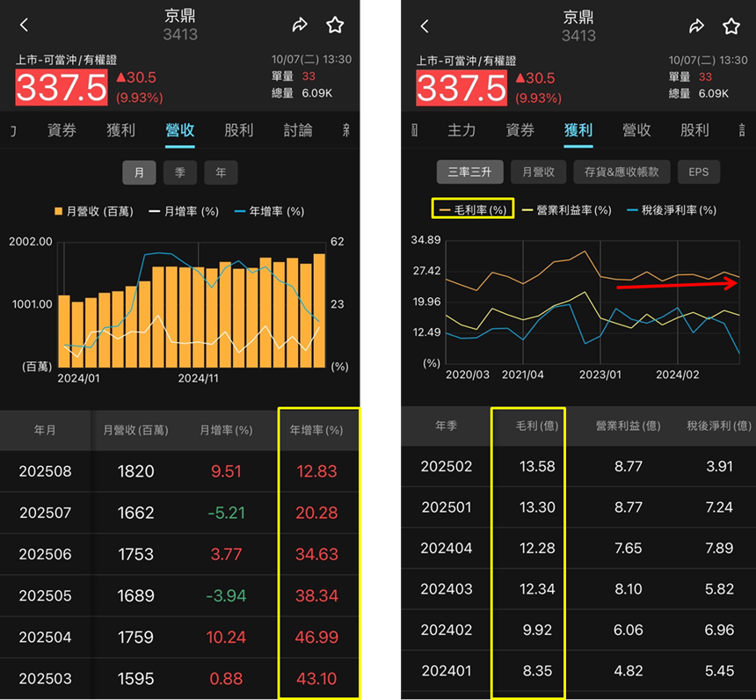Tap the -5.21 monthly growth value
This screenshot has width=756, height=700.
[x=226, y=513]
